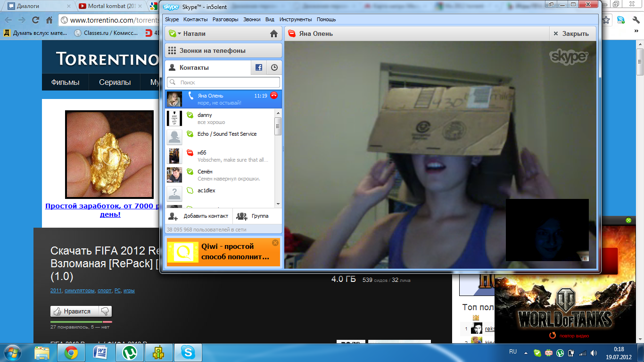Open the Skype menu in the menu bar
644x362 pixels.
click(172, 19)
